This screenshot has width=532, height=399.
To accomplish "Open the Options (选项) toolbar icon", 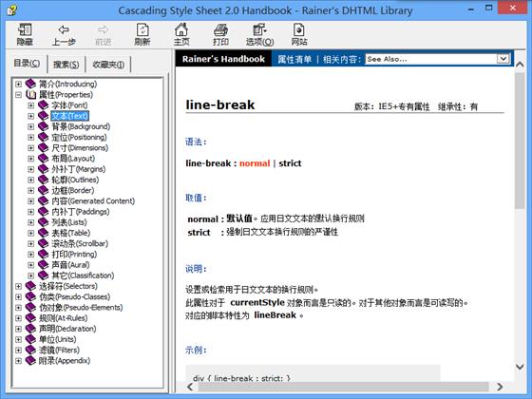I will (x=259, y=29).
